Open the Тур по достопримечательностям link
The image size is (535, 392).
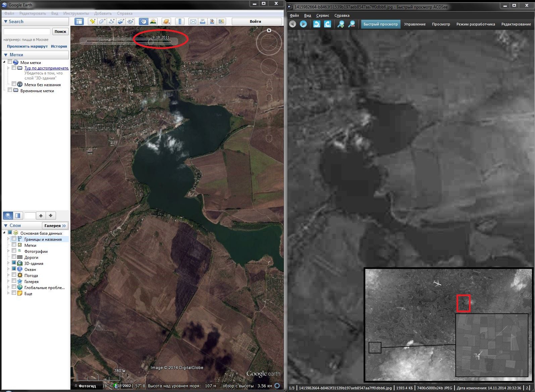(x=47, y=68)
